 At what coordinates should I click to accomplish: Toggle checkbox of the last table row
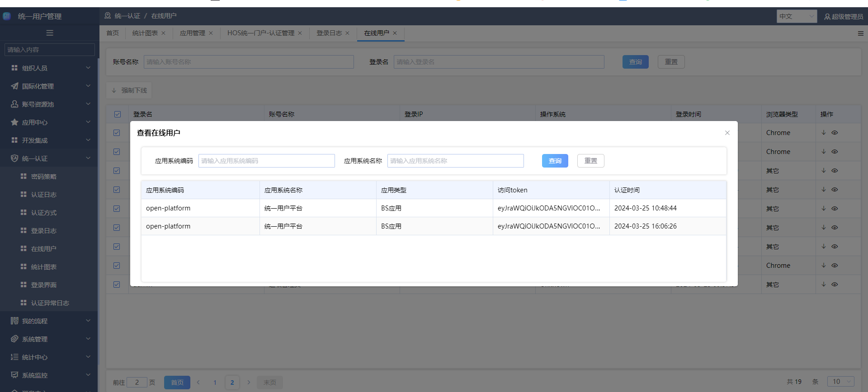click(x=117, y=285)
